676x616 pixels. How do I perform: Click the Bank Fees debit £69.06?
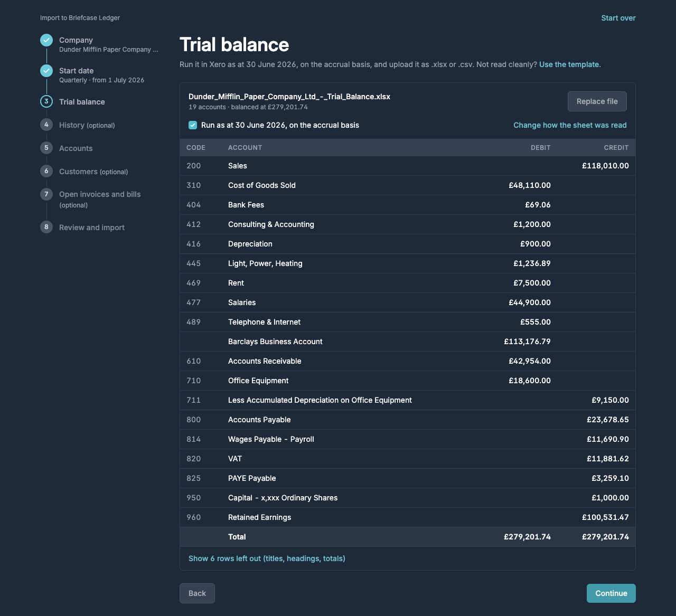coord(538,205)
